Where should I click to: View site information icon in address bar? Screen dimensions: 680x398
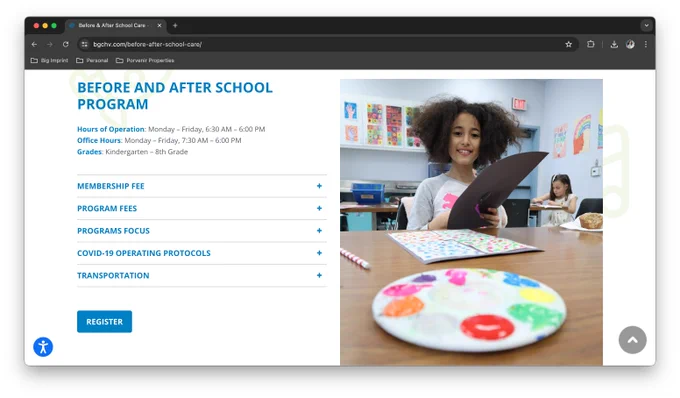tap(85, 44)
